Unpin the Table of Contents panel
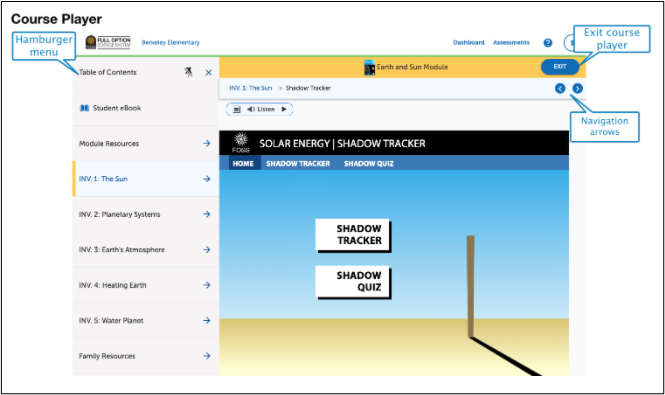Image resolution: width=665 pixels, height=395 pixels. point(188,72)
